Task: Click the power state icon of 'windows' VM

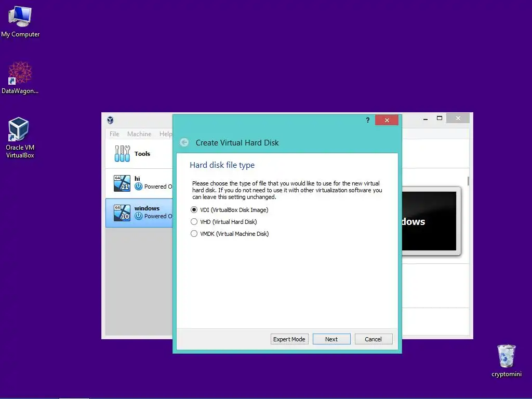Action: coord(138,216)
